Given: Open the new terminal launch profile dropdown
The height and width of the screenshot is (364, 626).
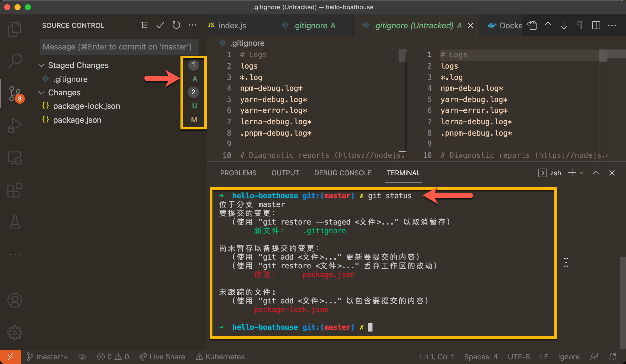Looking at the screenshot, I should [x=582, y=173].
